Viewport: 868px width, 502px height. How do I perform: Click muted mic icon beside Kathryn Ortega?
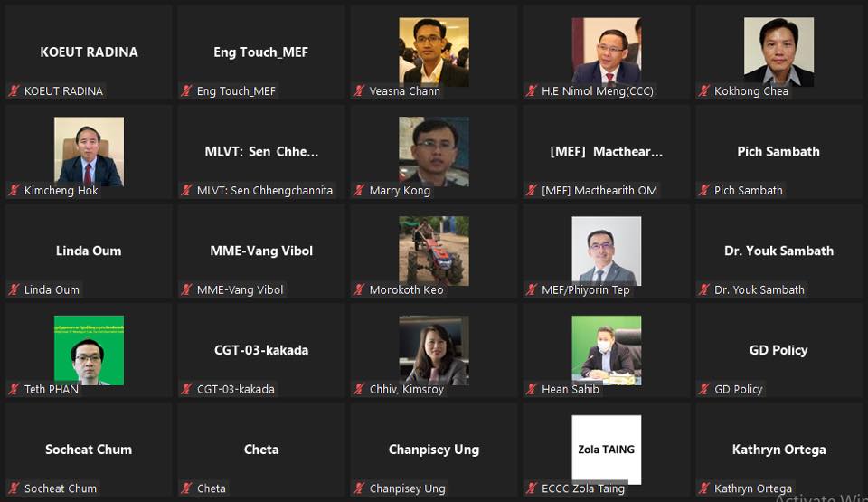pos(704,488)
